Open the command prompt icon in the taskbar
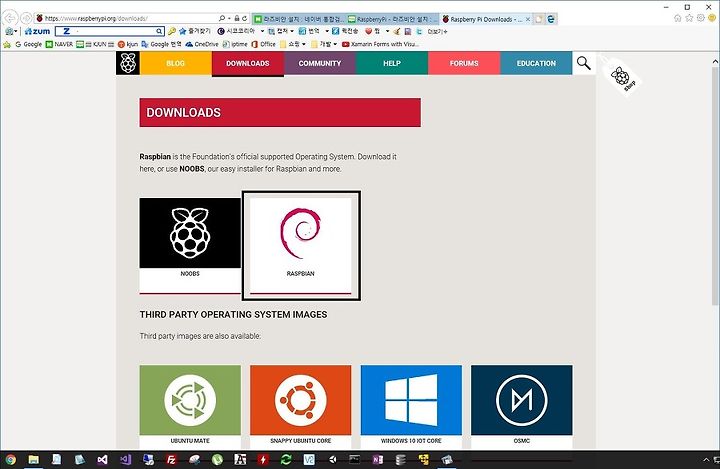Image resolution: width=720 pixels, height=469 pixels. tap(354, 459)
